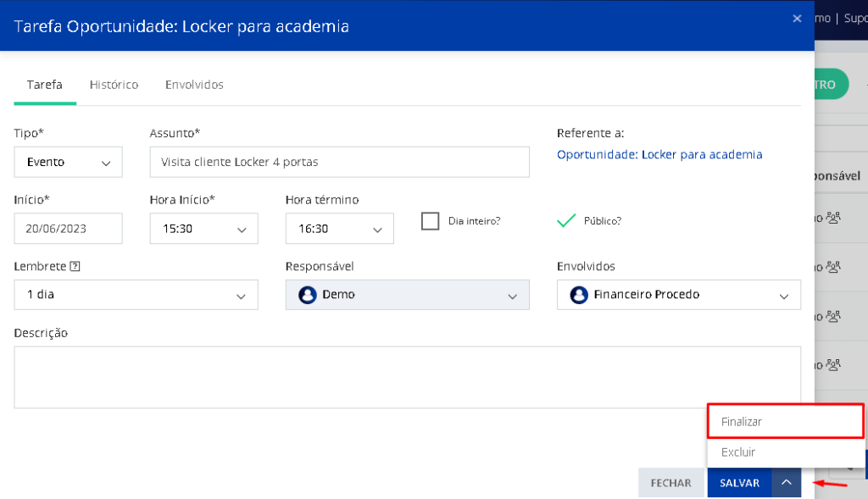Click the SALVAR button
The image size is (868, 499).
[739, 483]
